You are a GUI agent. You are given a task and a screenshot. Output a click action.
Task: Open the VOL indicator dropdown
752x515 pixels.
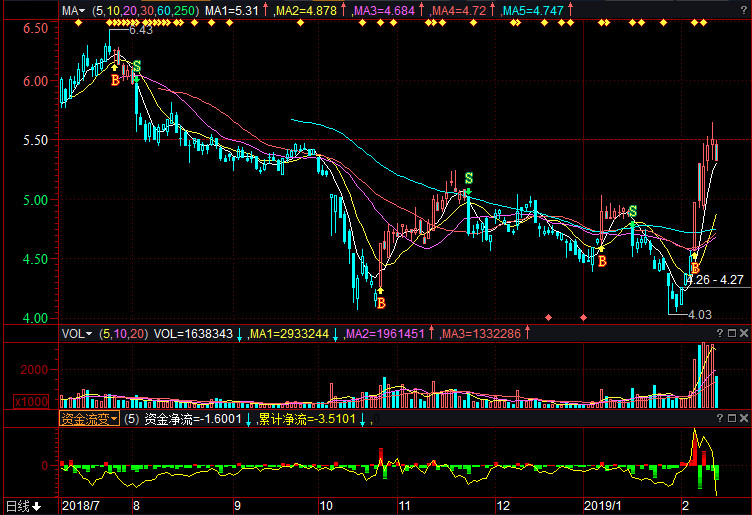(78, 333)
